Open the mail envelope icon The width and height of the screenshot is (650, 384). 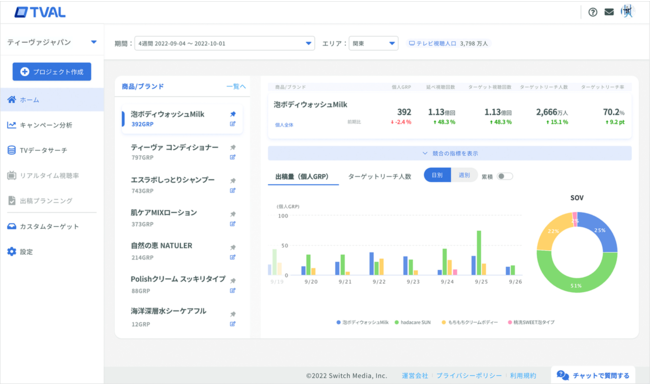tap(609, 12)
